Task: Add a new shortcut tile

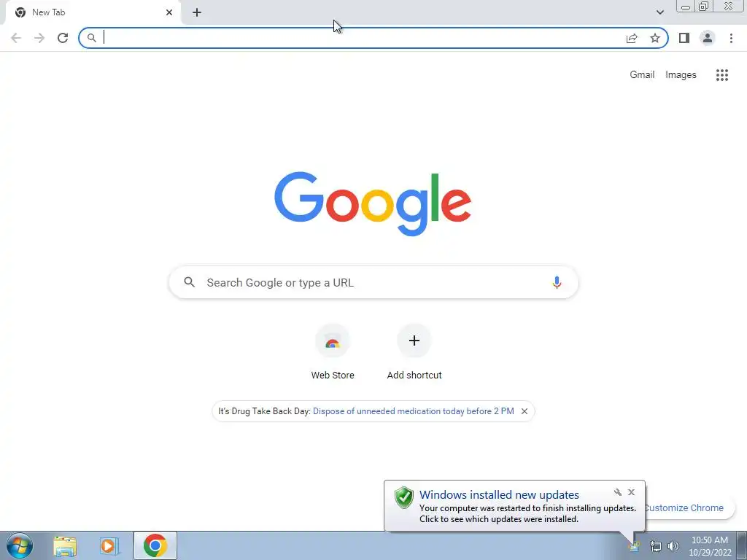Action: (414, 352)
